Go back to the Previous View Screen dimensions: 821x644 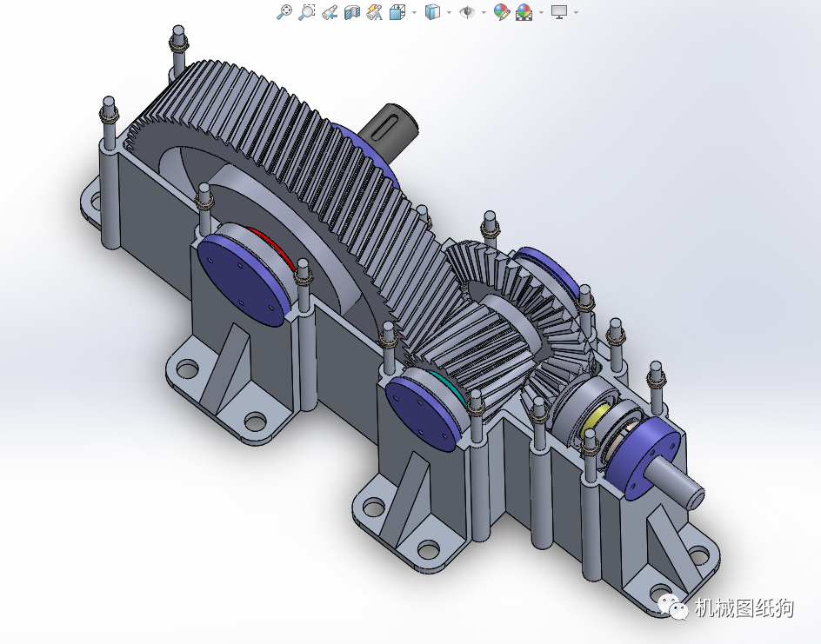tap(330, 12)
